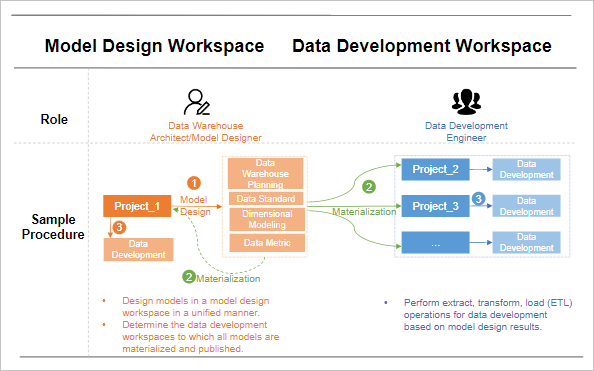
Task: Click the blue step 3 circle next to Project_3
Action: coord(478,199)
